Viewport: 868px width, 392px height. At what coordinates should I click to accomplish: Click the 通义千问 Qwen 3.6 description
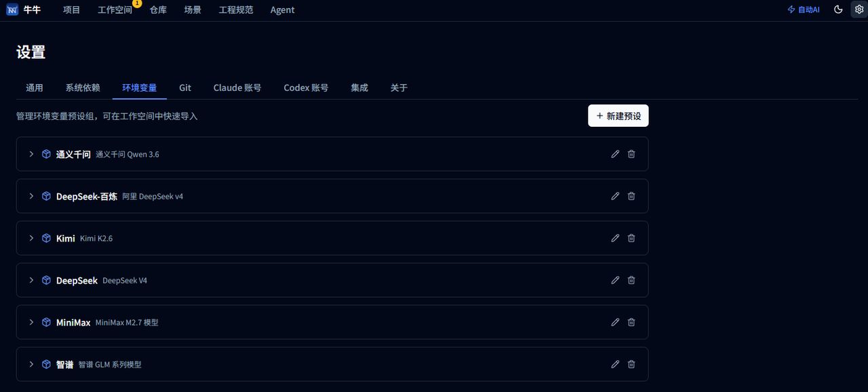127,155
